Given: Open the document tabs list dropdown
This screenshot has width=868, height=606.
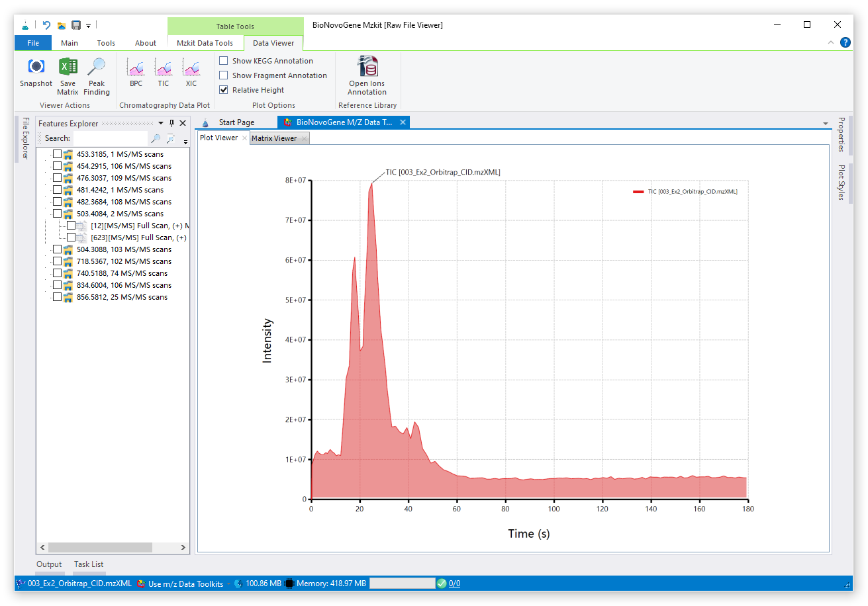Looking at the screenshot, I should (825, 124).
